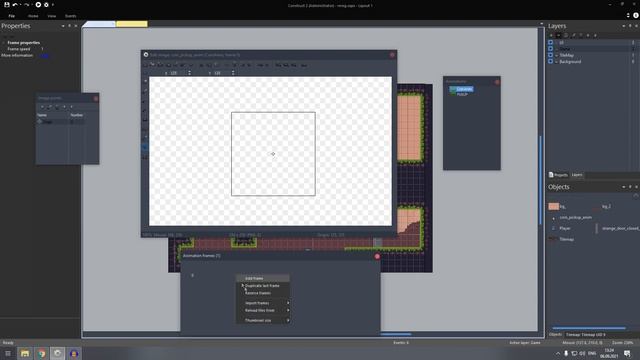
Task: Open the Home ribbon tab
Action: (x=33, y=16)
